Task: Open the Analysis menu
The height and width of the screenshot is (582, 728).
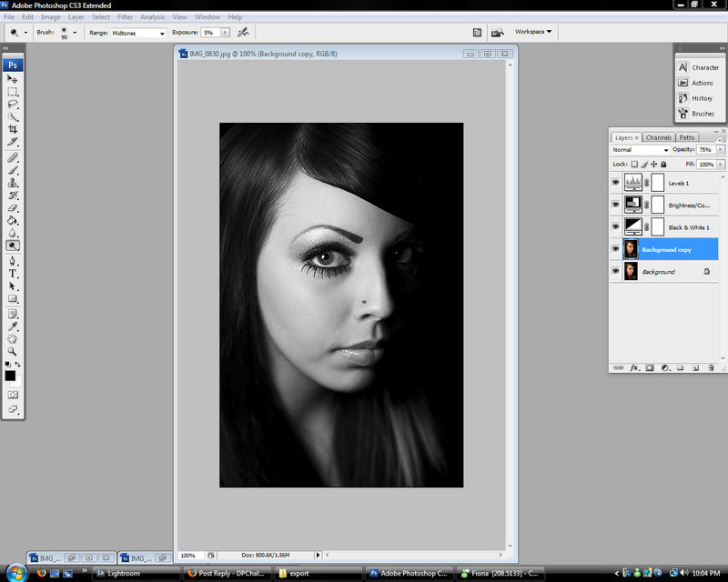Action: coord(152,17)
